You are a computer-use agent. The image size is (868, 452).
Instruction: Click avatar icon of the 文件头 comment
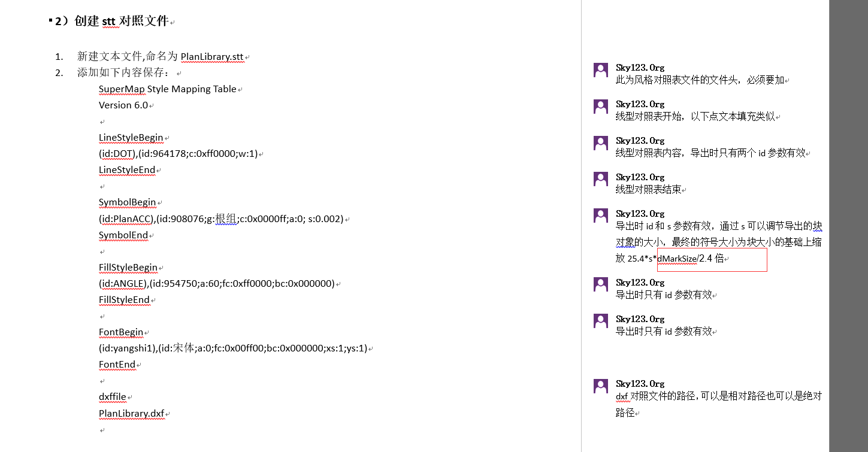(x=601, y=70)
